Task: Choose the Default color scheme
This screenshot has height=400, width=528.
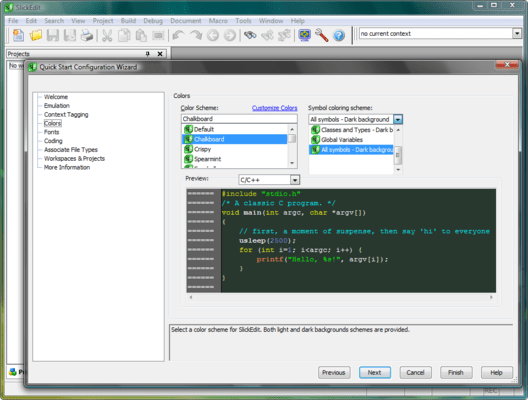Action: tap(234, 129)
